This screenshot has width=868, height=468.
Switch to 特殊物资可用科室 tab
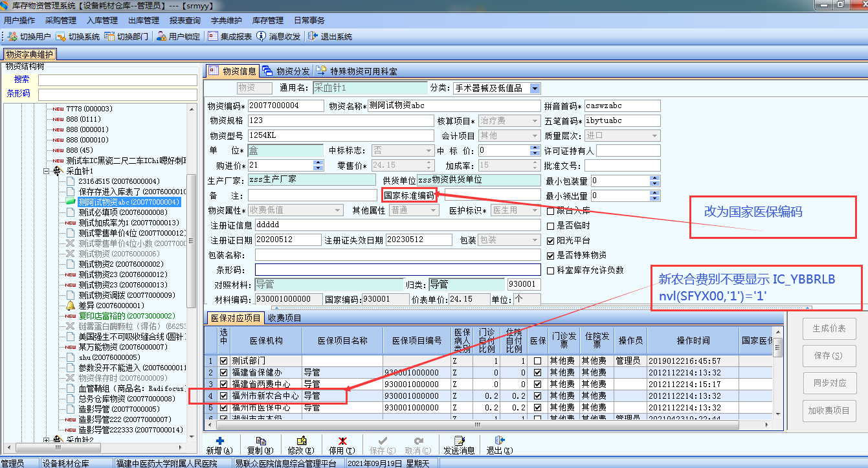tap(357, 71)
